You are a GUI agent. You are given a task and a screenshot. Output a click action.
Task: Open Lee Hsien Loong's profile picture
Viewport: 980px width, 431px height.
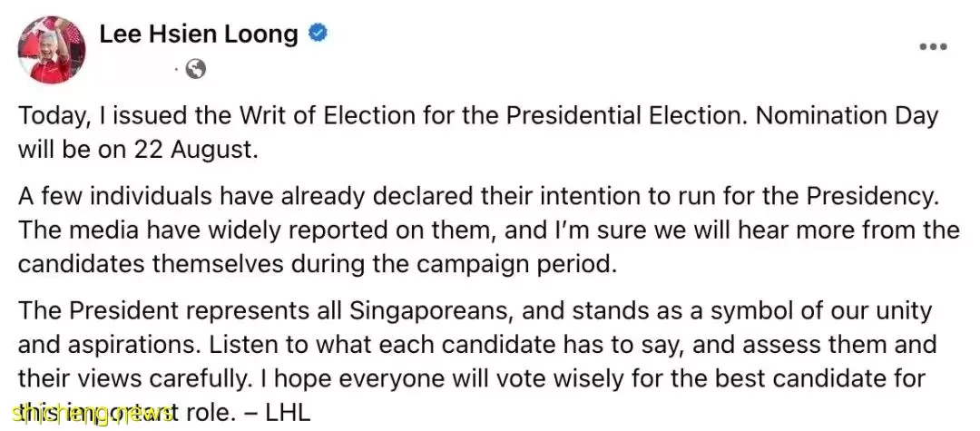tap(52, 50)
